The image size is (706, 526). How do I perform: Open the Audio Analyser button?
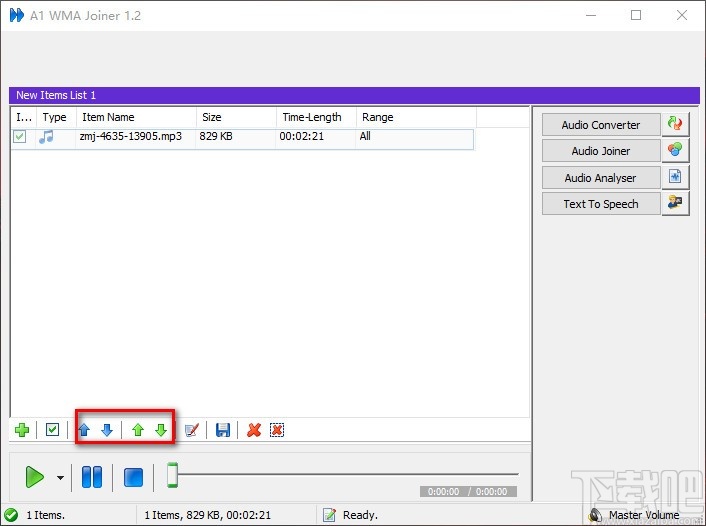tap(601, 178)
